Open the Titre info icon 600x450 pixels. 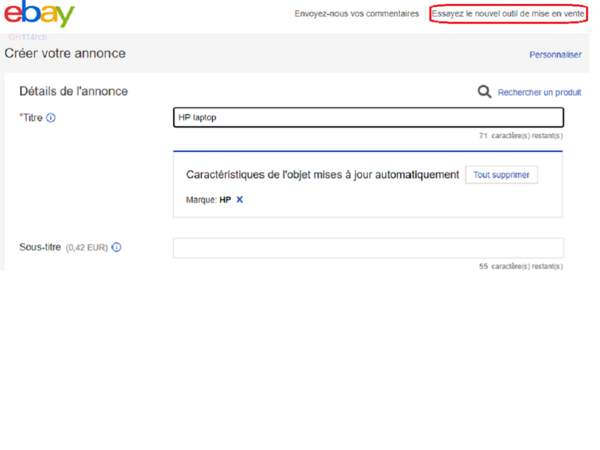tap(51, 118)
